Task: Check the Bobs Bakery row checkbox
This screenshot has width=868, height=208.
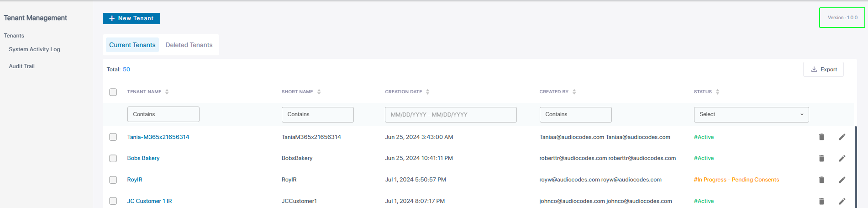Action: click(113, 158)
